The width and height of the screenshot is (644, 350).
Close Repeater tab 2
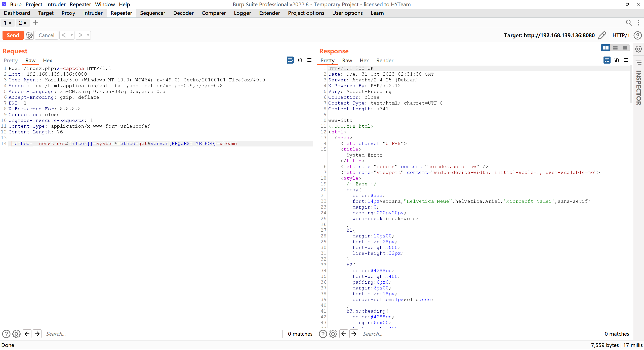click(25, 23)
